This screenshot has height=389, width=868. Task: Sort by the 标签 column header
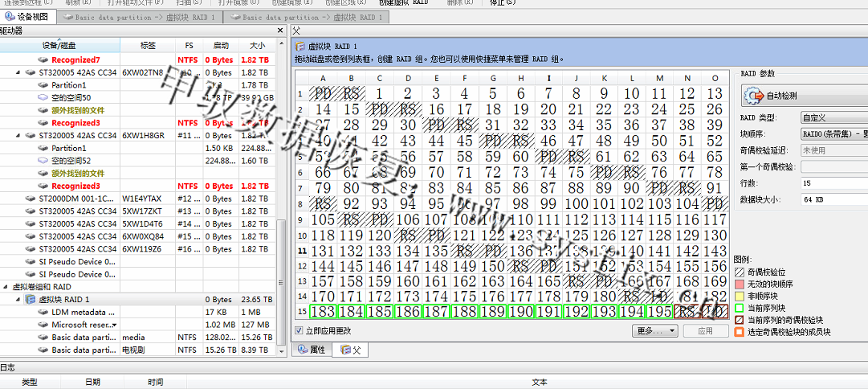[148, 46]
